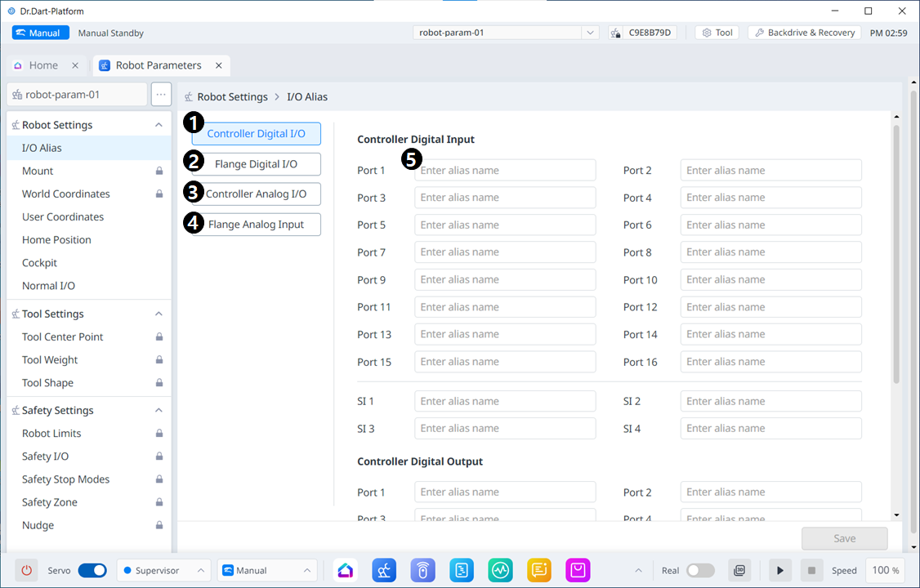Open the robot-param-01 dropdown at top
The image size is (920, 588).
(507, 33)
